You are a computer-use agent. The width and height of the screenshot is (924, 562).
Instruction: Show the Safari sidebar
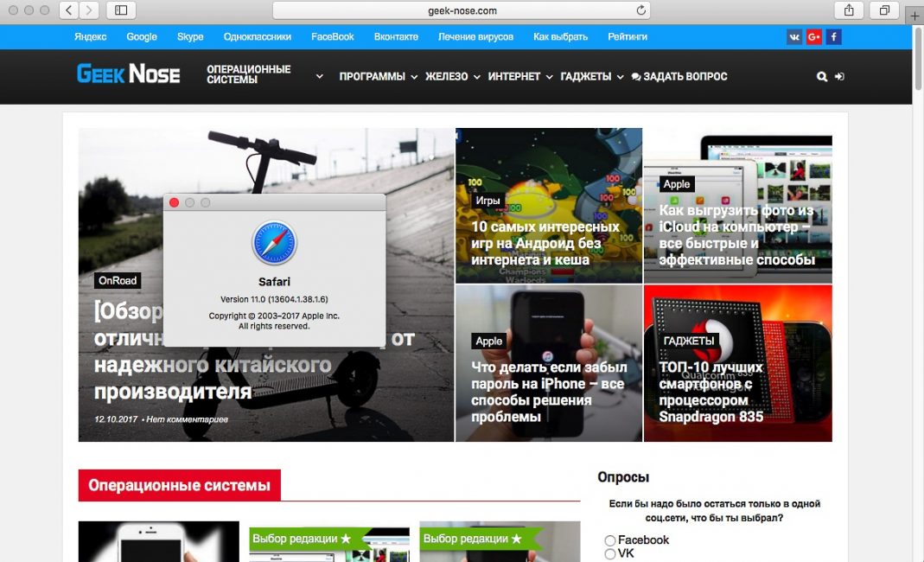click(x=121, y=10)
